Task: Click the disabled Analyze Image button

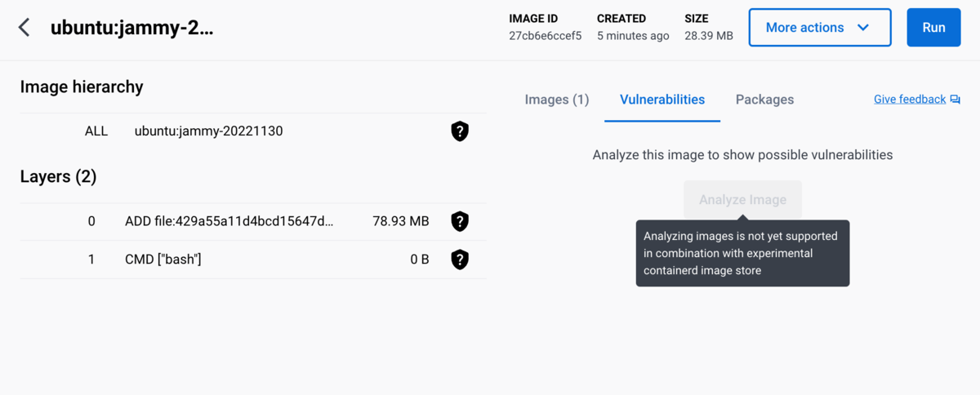Action: click(742, 200)
